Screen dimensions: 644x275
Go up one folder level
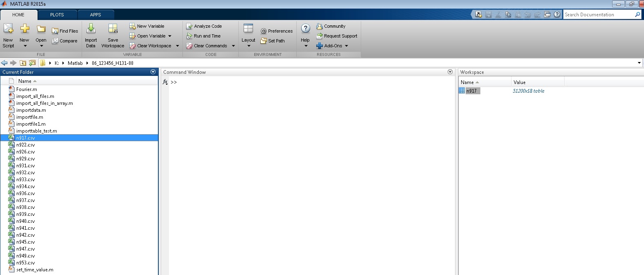(23, 63)
